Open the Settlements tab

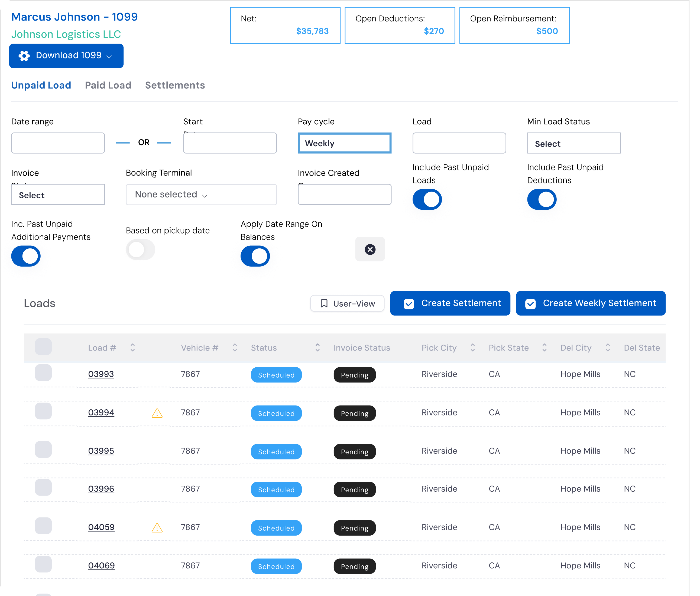tap(175, 85)
